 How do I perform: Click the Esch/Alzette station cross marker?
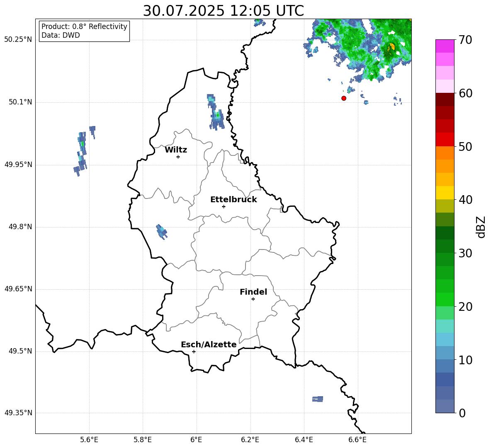tap(194, 351)
